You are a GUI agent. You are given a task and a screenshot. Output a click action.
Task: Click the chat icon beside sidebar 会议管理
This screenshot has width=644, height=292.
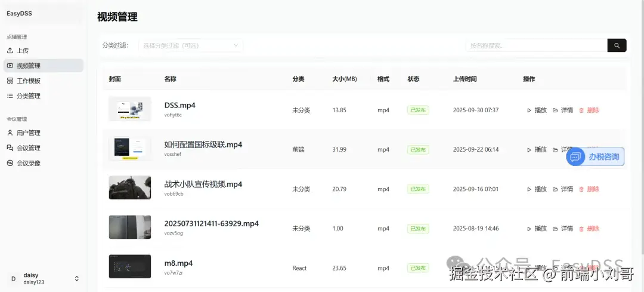click(10, 148)
